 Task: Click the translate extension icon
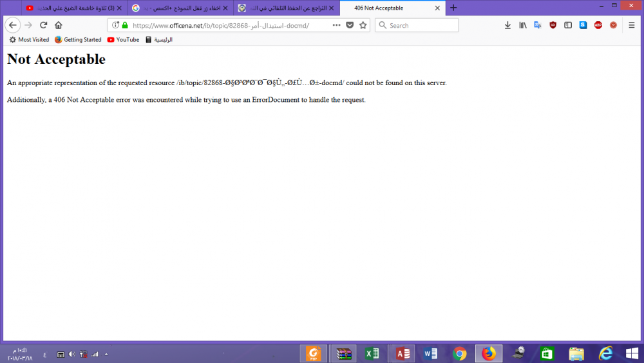tap(538, 25)
